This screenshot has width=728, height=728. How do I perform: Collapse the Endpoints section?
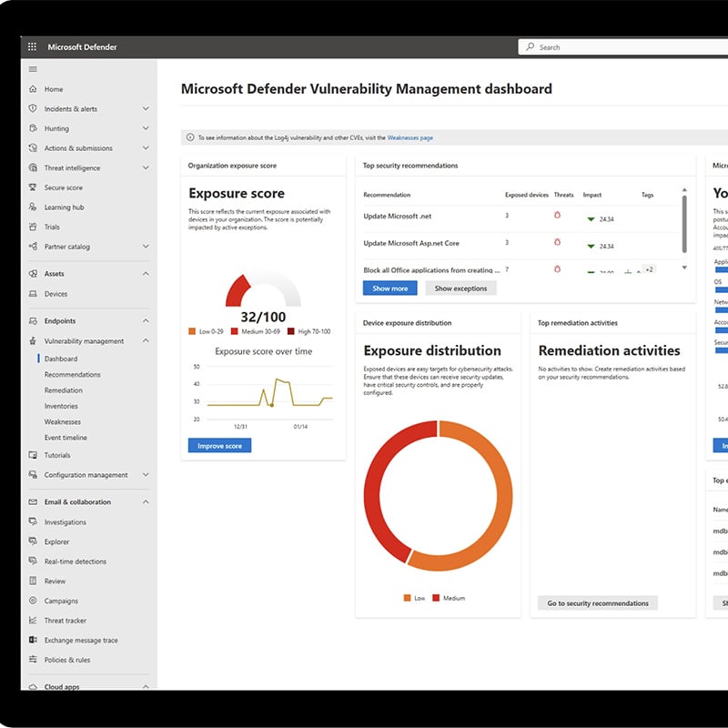click(146, 320)
